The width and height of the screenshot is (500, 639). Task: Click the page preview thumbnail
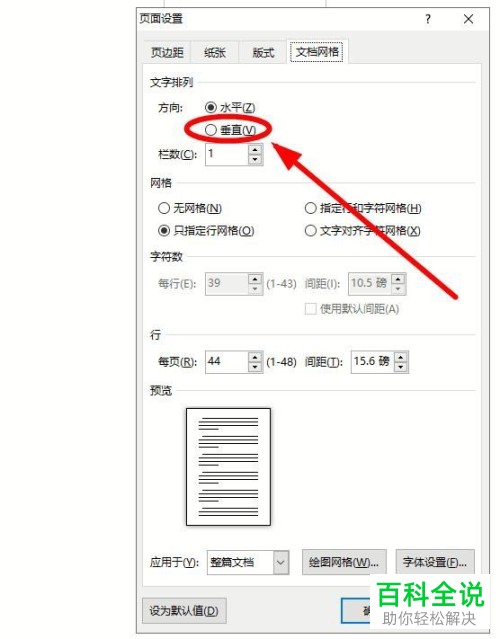point(228,467)
